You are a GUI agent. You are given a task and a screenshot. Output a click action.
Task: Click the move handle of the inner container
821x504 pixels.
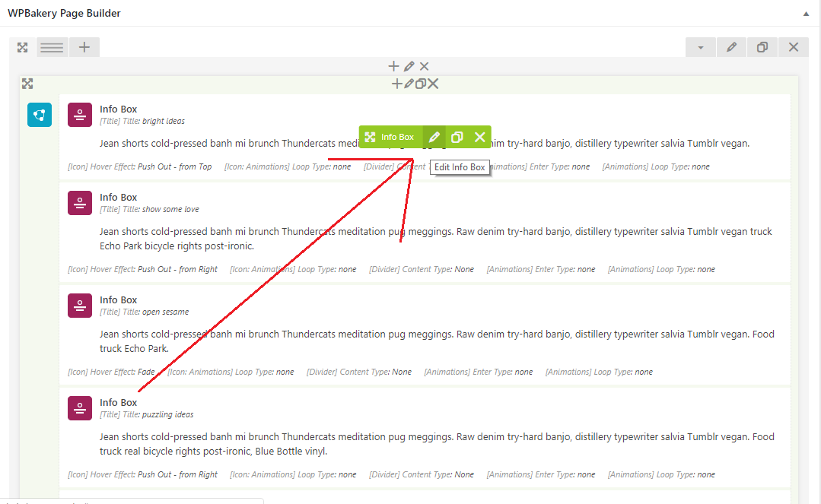pyautogui.click(x=27, y=84)
